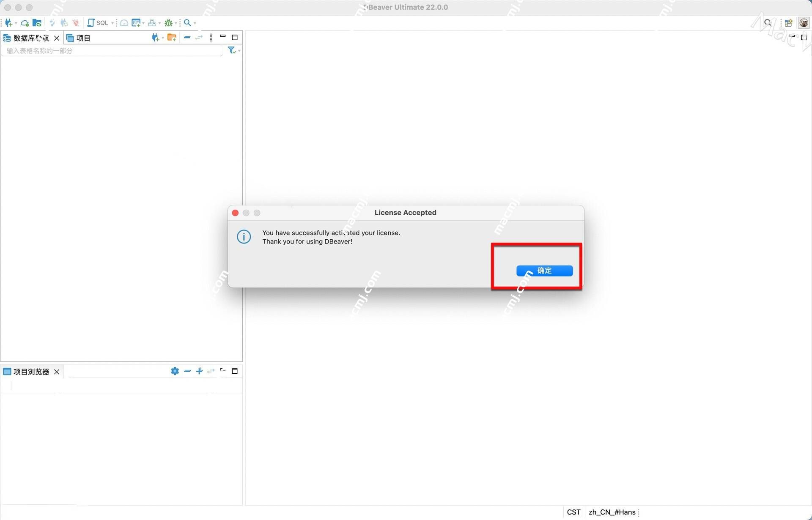Click the cloud folder icon in the main toolbar
This screenshot has height=520, width=812.
click(37, 23)
